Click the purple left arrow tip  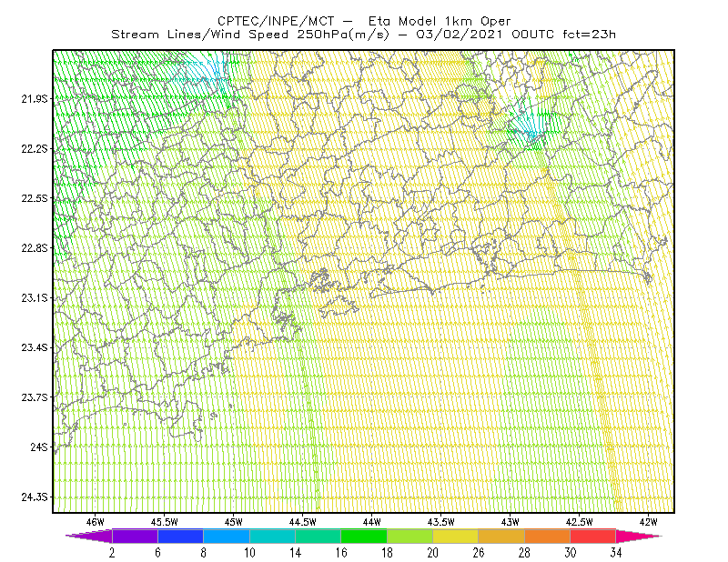pyautogui.click(x=88, y=536)
